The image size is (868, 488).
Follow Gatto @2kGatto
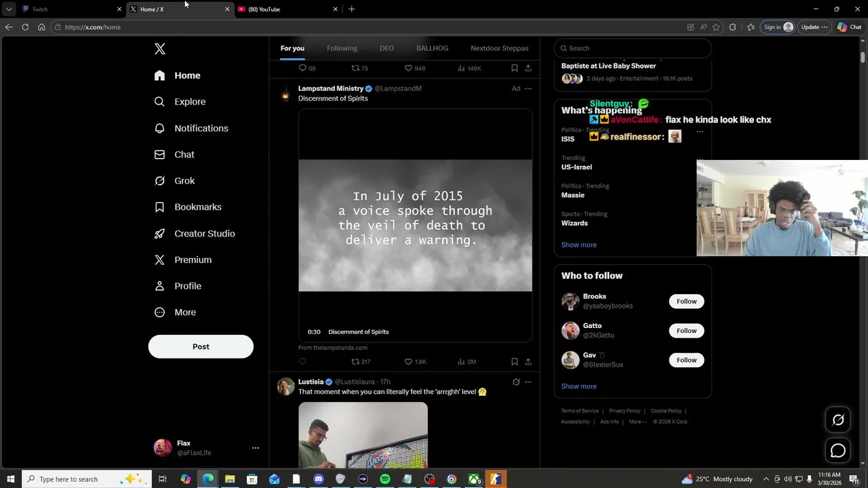click(686, 331)
